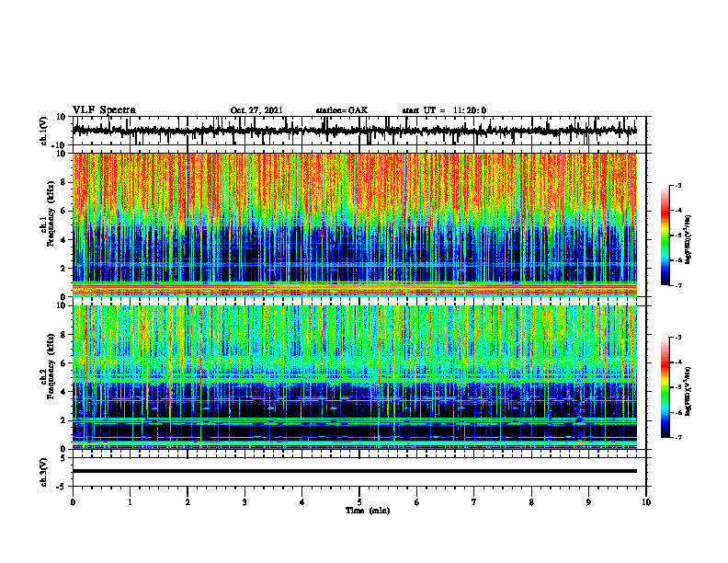The image size is (728, 563).
Task: Click the ch.1 spectrogram color bar
Action: (x=665, y=236)
